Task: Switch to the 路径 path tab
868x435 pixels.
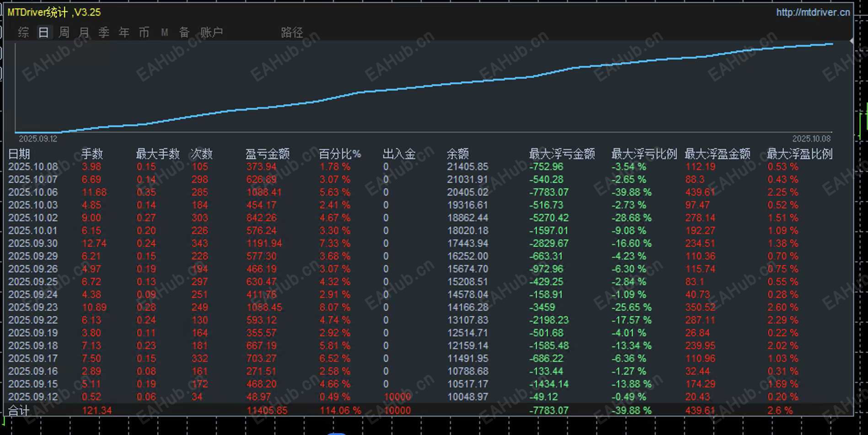Action: coord(292,32)
